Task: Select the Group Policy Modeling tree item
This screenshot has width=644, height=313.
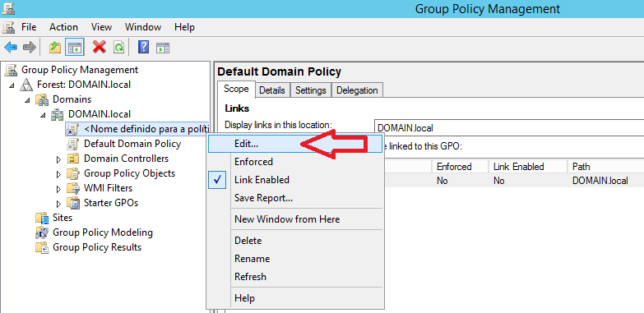Action: tap(103, 232)
